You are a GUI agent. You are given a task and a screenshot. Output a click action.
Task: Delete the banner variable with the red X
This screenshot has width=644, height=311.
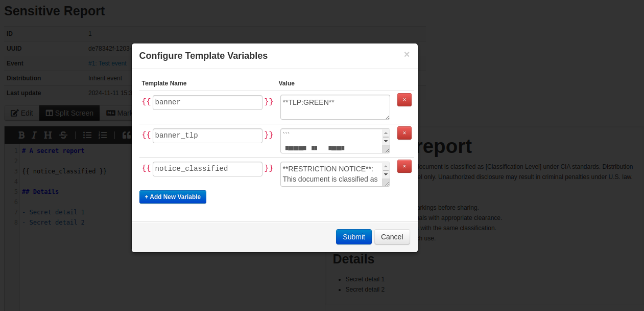tap(404, 99)
